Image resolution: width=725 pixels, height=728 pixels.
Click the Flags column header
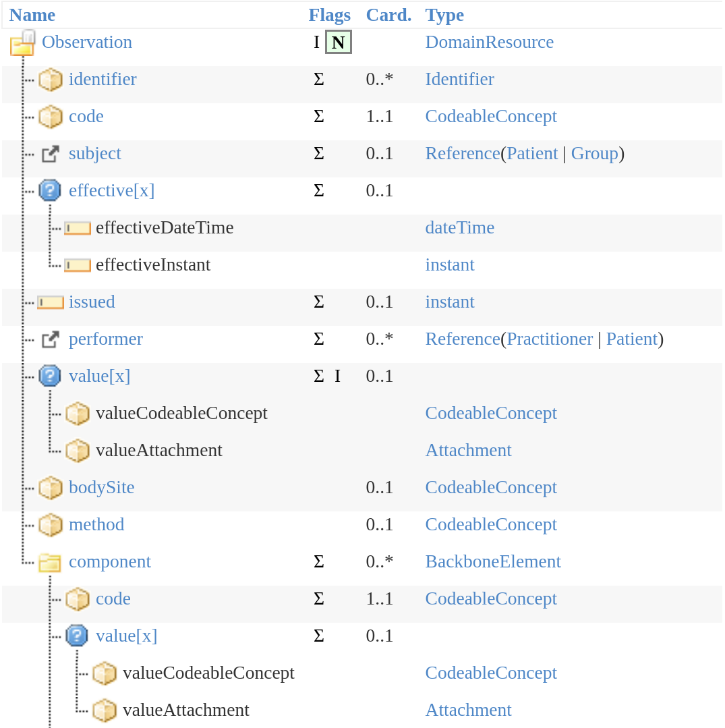[329, 15]
